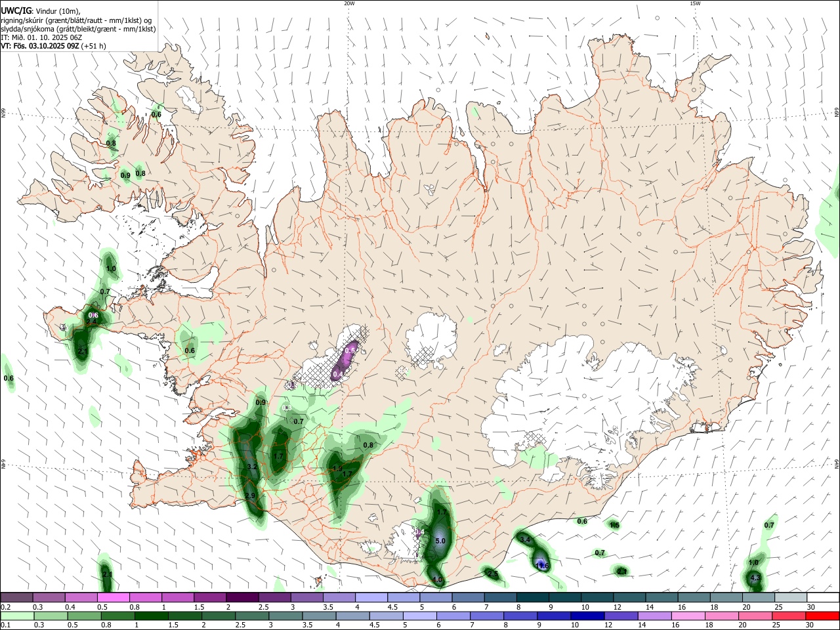
Task: Pick crimson rain swatch between 25 and 30
Action: (x=791, y=616)
